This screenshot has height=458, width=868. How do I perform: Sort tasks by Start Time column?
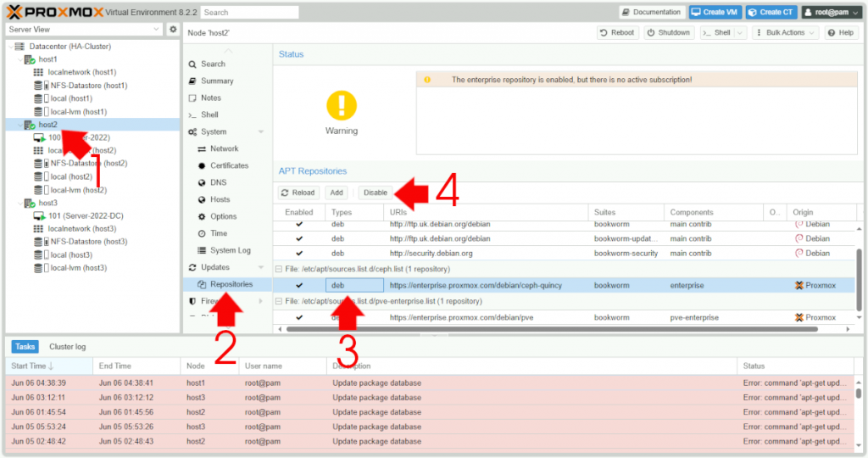[49, 366]
